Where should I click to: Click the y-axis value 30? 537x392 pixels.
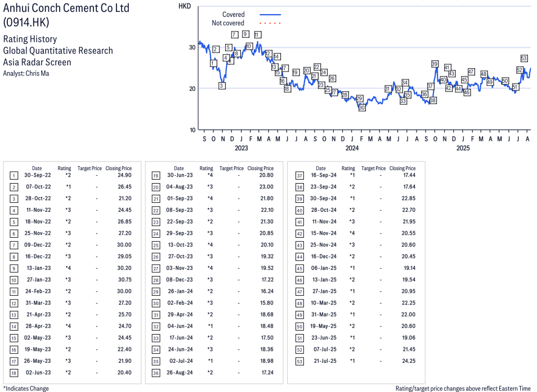pos(192,47)
